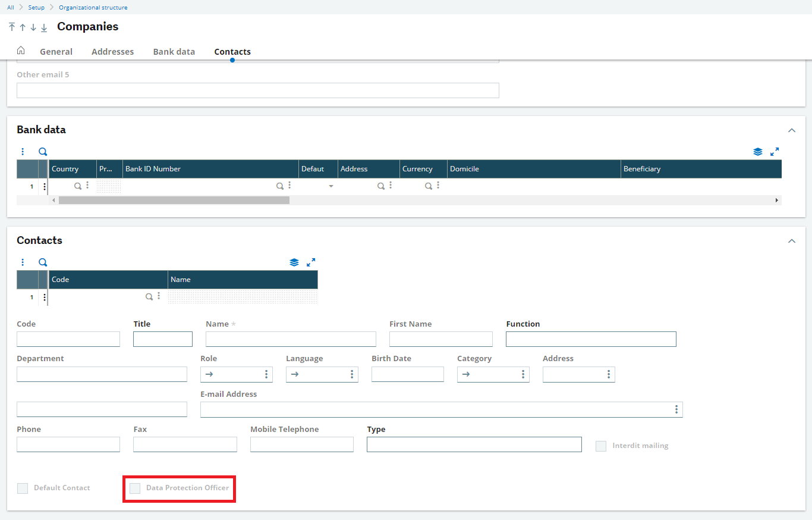Viewport: 812px width, 520px height.
Task: Click Contacts layers view icon
Action: tap(294, 262)
